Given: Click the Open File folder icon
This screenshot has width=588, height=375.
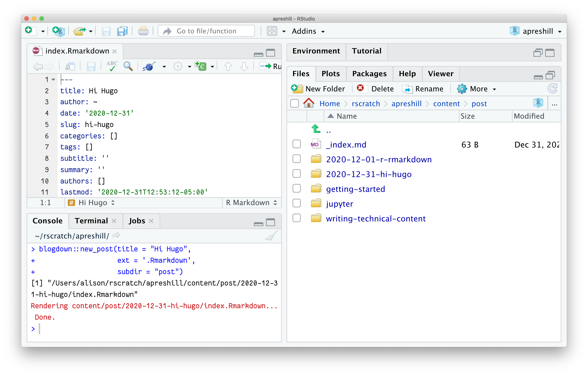Looking at the screenshot, I should tap(80, 31).
